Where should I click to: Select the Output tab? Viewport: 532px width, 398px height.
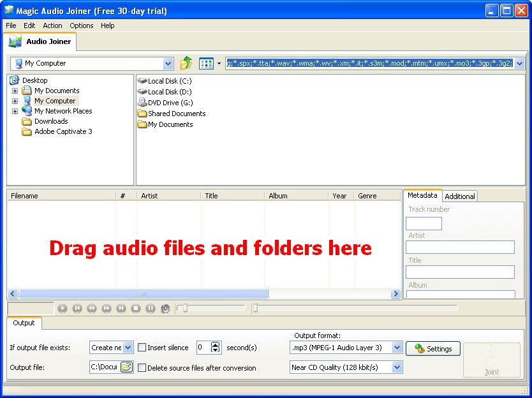click(x=24, y=323)
